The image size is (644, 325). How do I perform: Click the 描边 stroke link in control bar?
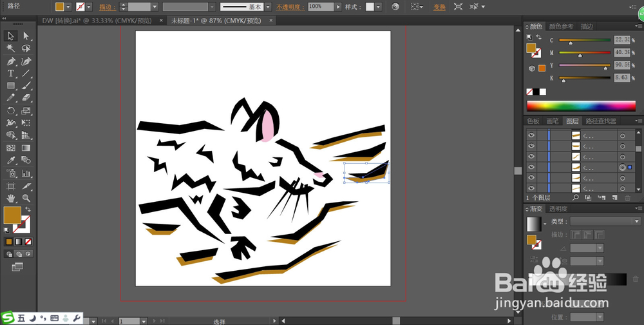tap(108, 7)
